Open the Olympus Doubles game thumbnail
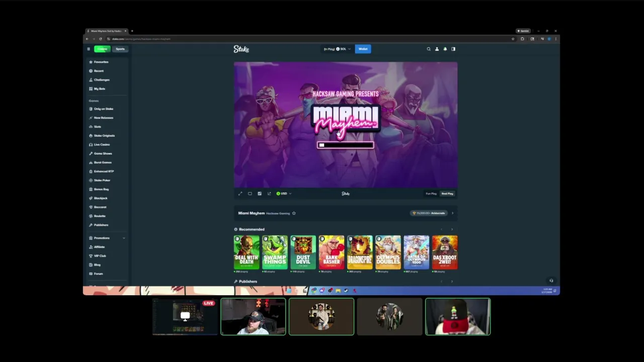Image resolution: width=644 pixels, height=362 pixels. pyautogui.click(x=388, y=252)
